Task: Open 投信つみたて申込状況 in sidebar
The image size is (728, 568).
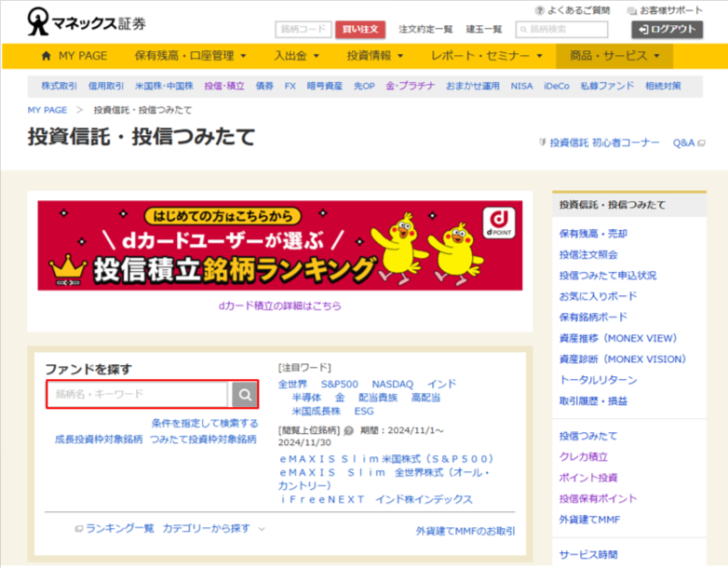Action: (608, 276)
